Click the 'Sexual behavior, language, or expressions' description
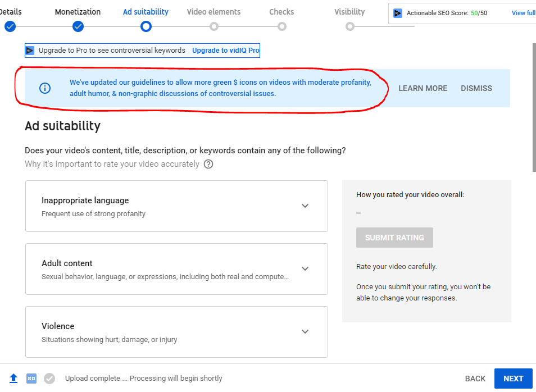Screen dimensions: 536x392 click(x=165, y=277)
